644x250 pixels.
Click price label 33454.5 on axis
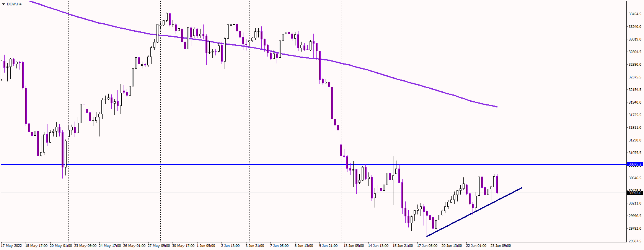pos(635,14)
